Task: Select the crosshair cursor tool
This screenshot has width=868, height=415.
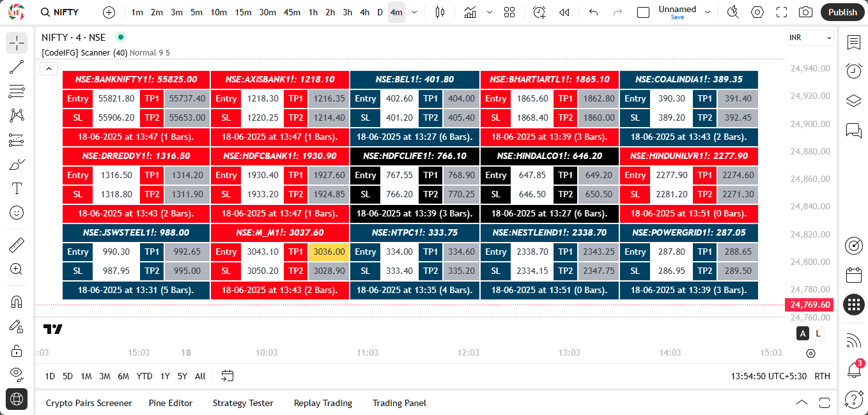Action: pos(17,43)
